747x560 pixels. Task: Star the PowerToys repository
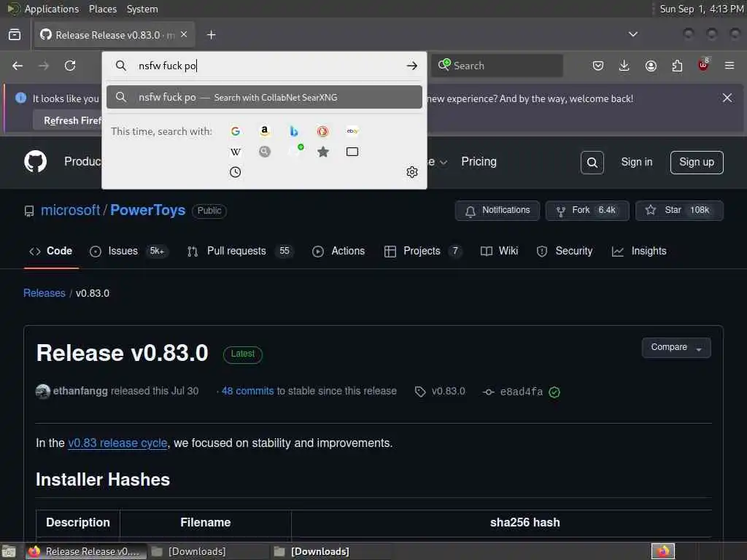point(679,211)
